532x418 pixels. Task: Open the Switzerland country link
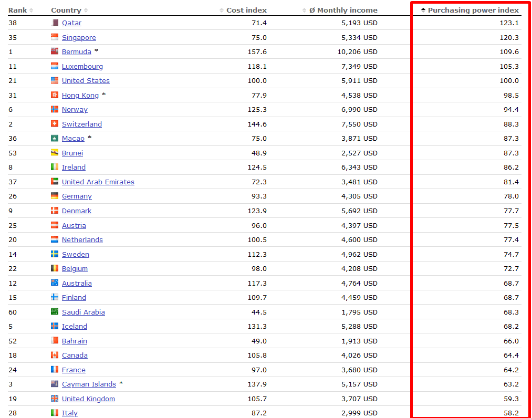point(82,124)
